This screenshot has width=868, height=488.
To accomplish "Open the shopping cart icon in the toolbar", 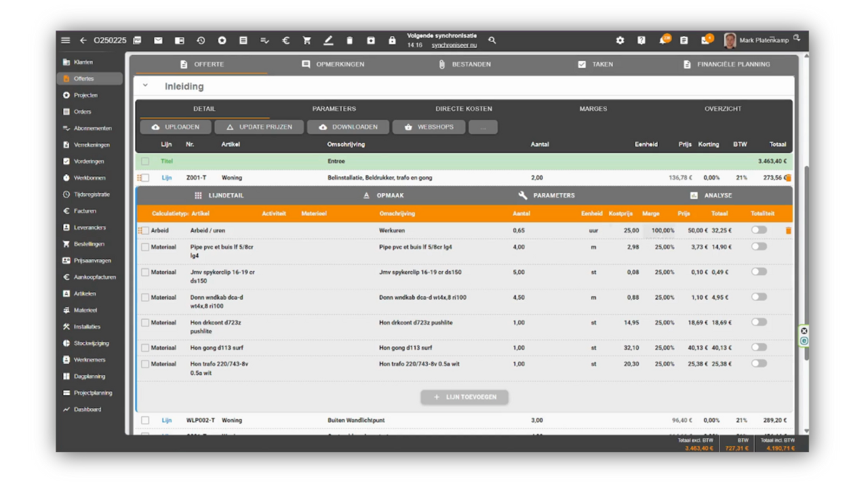I will pyautogui.click(x=307, y=41).
